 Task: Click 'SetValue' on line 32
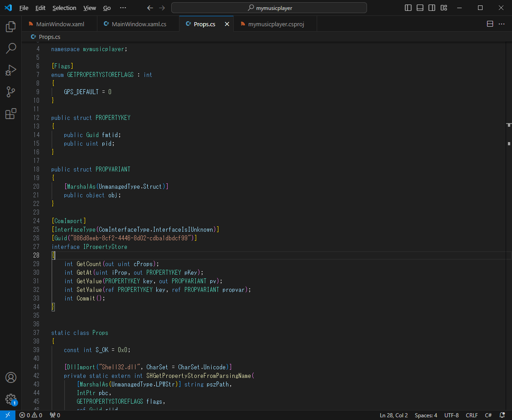(89, 290)
